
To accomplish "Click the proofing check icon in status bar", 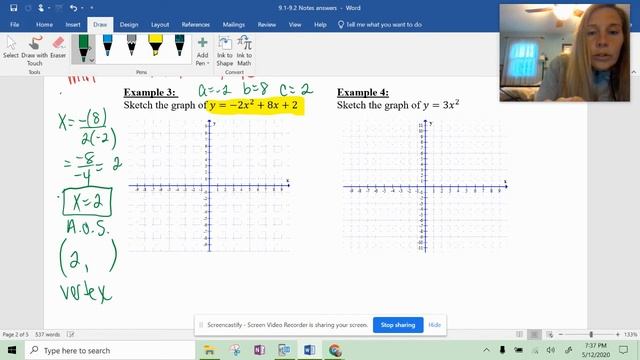I will (70, 335).
